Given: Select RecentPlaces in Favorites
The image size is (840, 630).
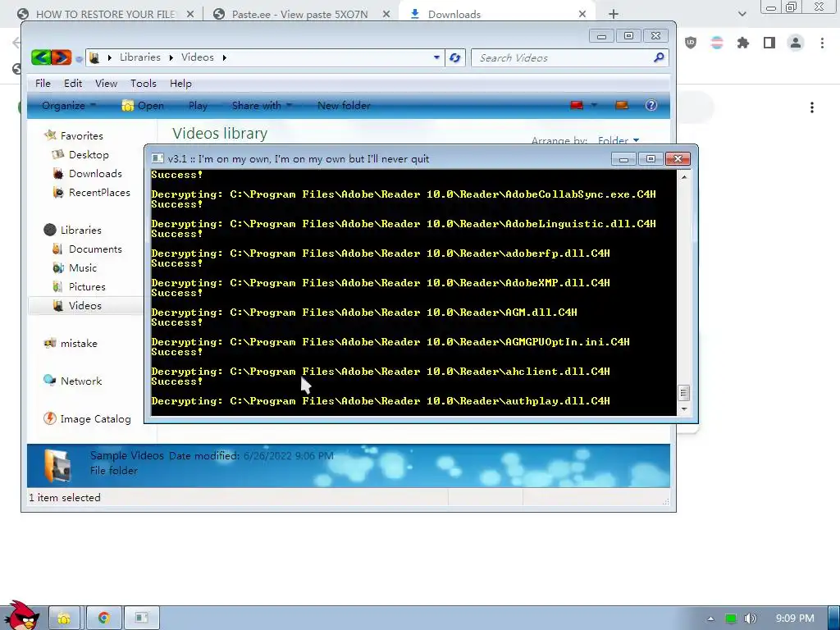Looking at the screenshot, I should click(x=99, y=192).
